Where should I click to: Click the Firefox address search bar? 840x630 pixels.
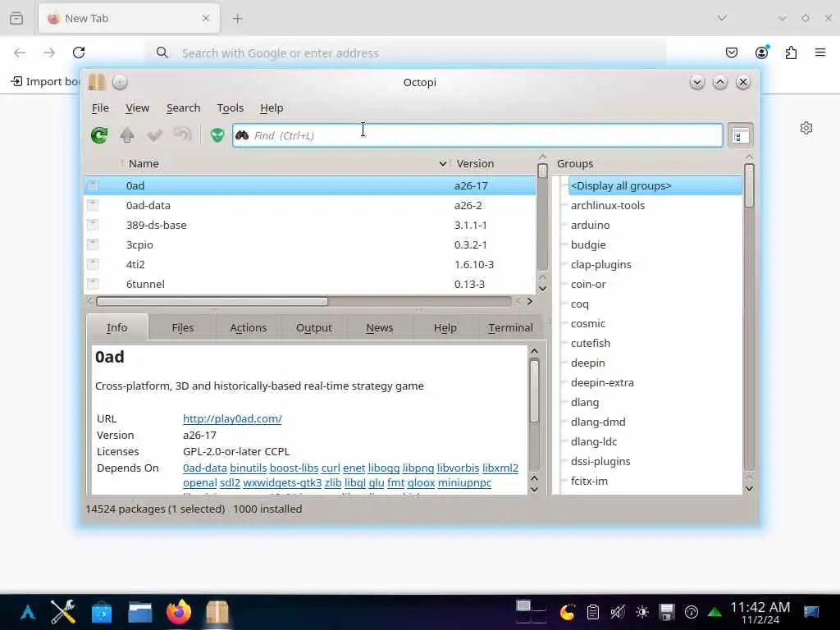(406, 53)
